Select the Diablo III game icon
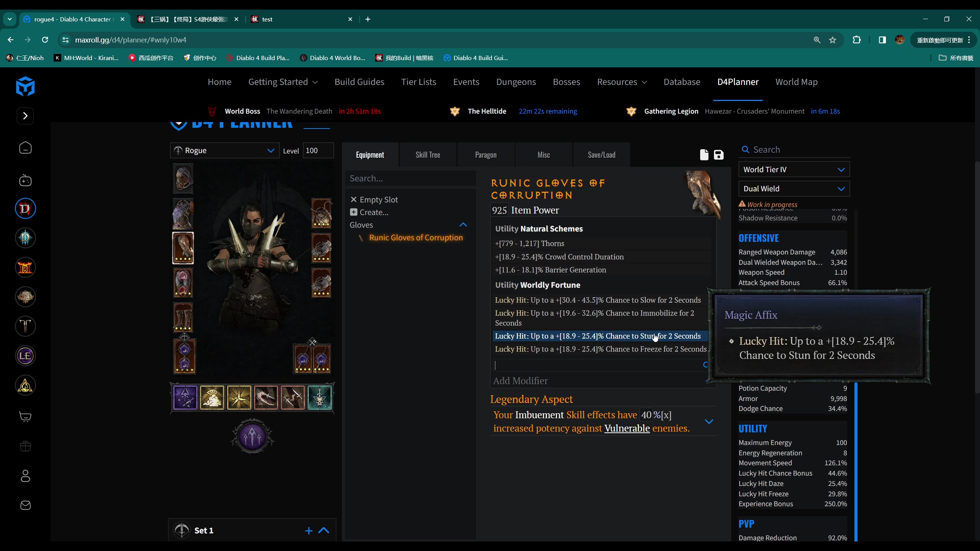 coord(25,238)
